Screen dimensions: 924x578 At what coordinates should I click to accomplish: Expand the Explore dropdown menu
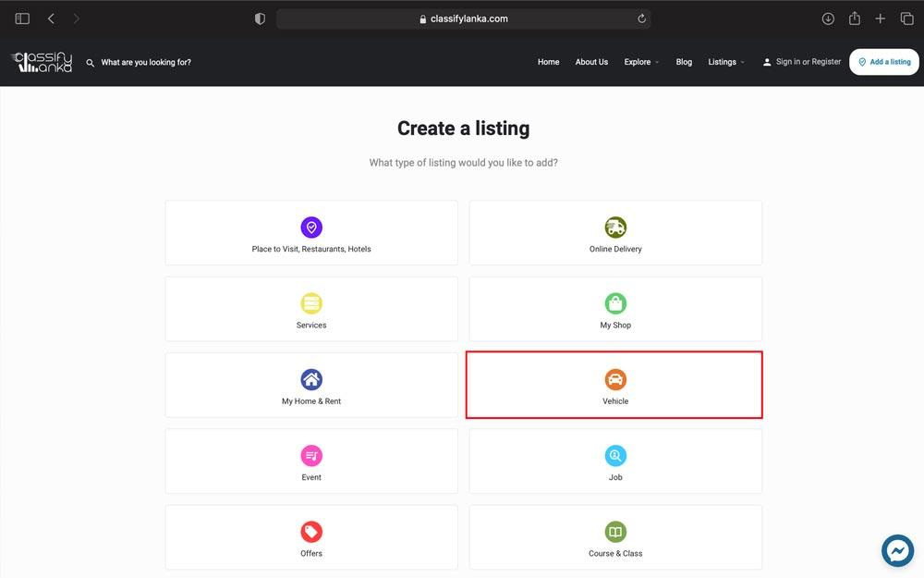pyautogui.click(x=641, y=62)
